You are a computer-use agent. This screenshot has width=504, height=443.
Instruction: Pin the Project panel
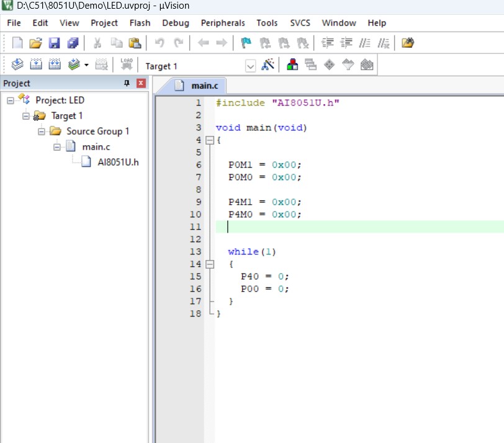127,83
